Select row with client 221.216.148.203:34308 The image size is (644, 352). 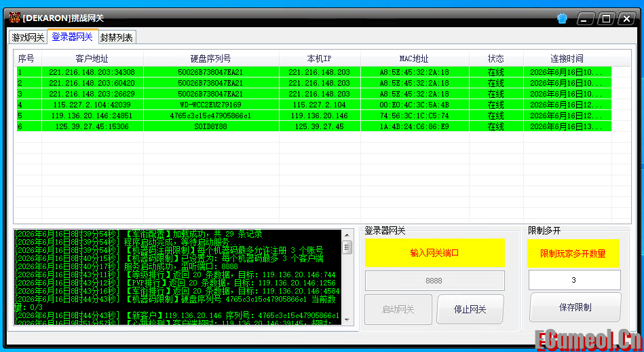tap(314, 72)
